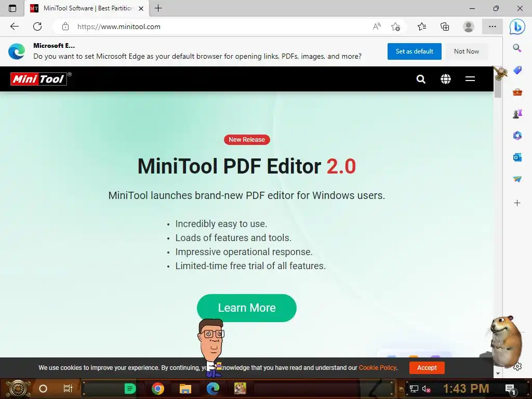Accept the cookies notice

pos(427,367)
